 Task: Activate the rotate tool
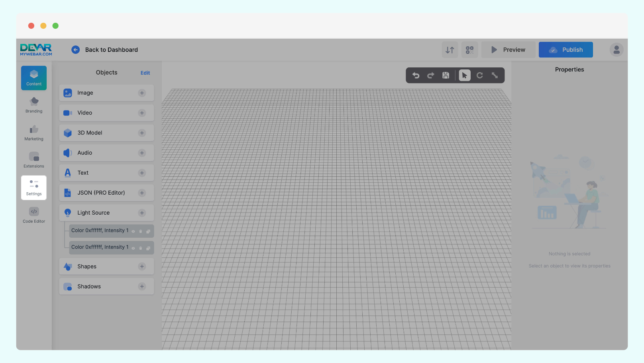pos(480,75)
